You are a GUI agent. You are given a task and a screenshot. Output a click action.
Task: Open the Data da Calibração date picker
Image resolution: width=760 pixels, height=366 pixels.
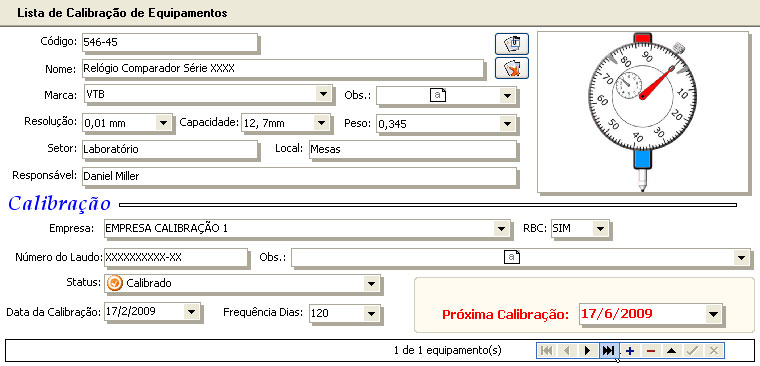[191, 312]
